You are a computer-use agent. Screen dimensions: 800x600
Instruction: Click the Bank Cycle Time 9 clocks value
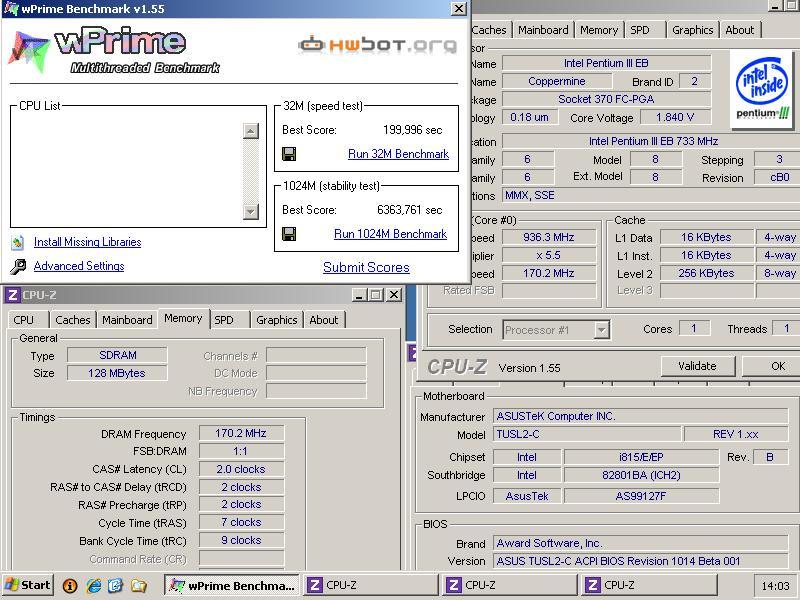tap(241, 540)
